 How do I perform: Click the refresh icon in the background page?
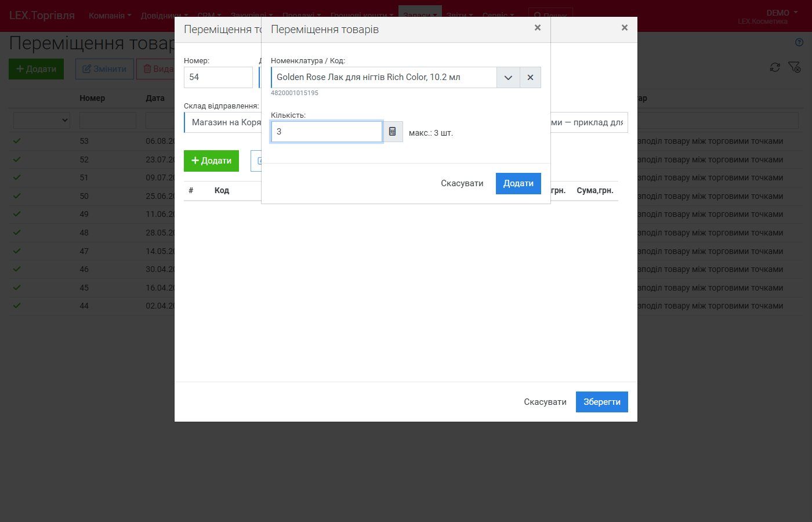click(x=775, y=68)
